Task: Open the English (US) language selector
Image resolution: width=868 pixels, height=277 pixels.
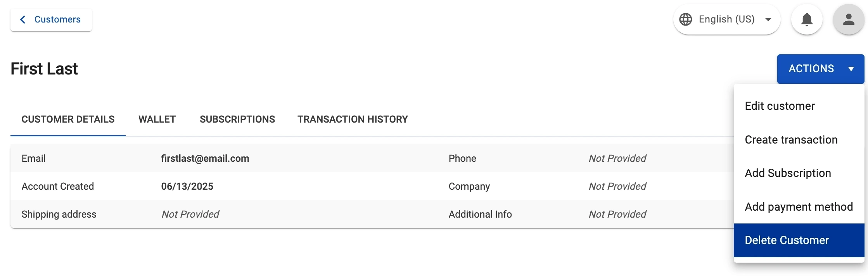Action: point(726,19)
